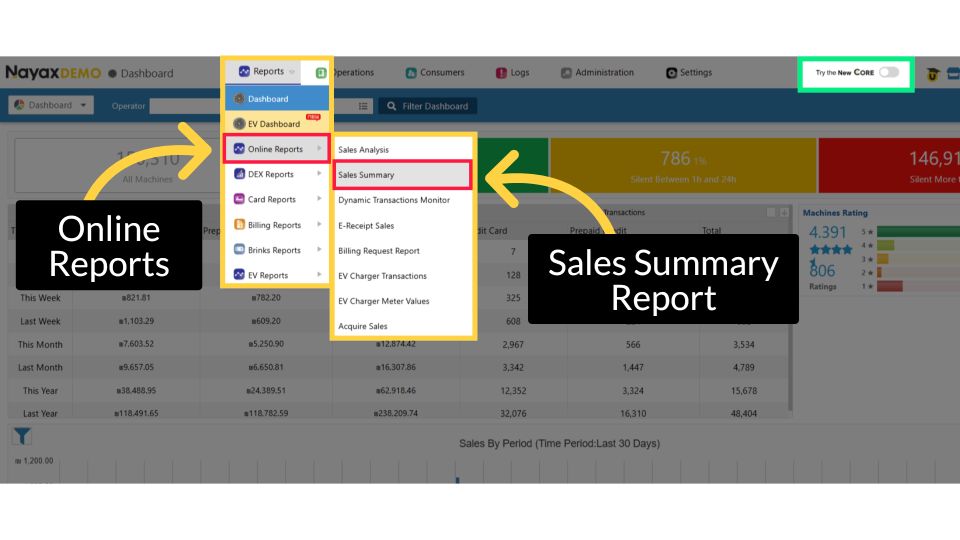Toggle the Try the New Core switch

point(889,72)
